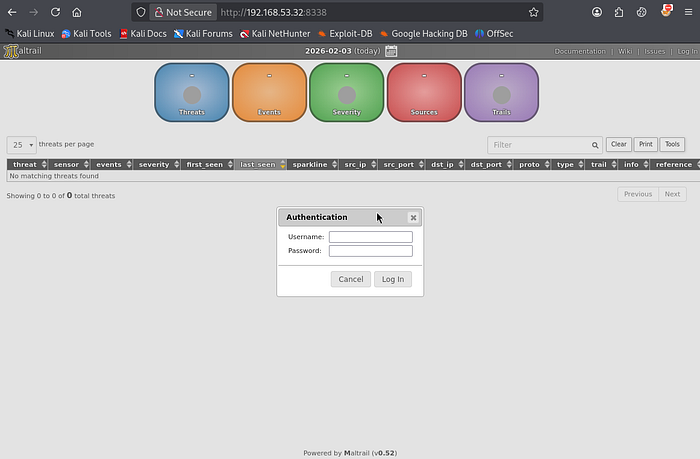Click the browser Forward arrow
The width and height of the screenshot is (700, 459).
(33, 12)
